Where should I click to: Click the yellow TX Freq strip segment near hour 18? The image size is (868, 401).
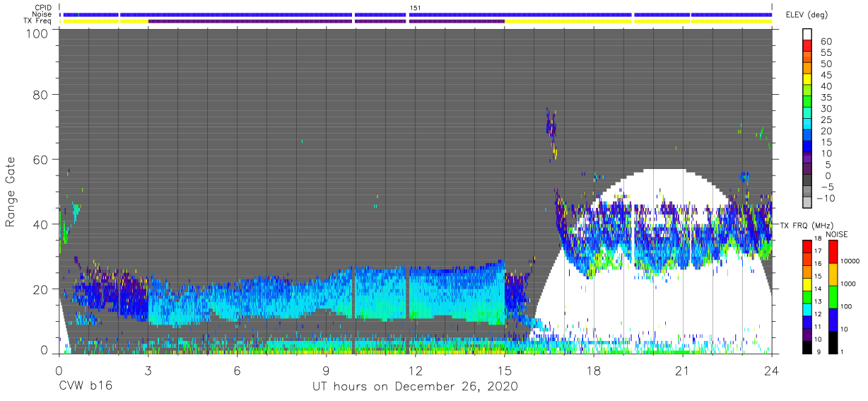pos(568,21)
